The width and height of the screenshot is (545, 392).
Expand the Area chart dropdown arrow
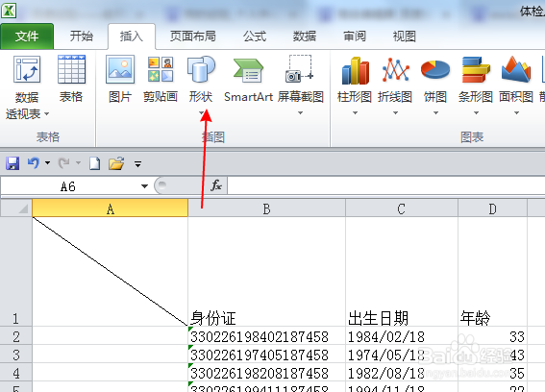pos(516,113)
